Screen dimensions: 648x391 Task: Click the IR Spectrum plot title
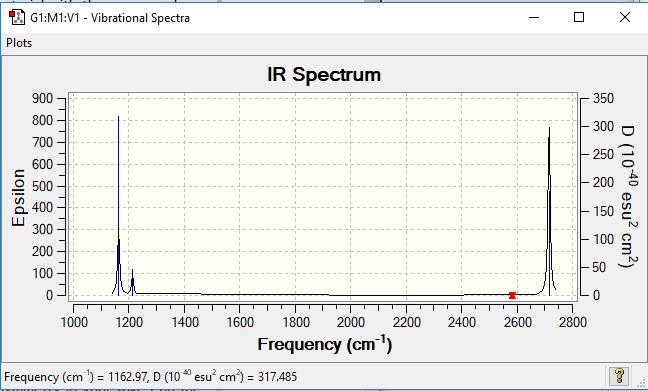click(324, 75)
